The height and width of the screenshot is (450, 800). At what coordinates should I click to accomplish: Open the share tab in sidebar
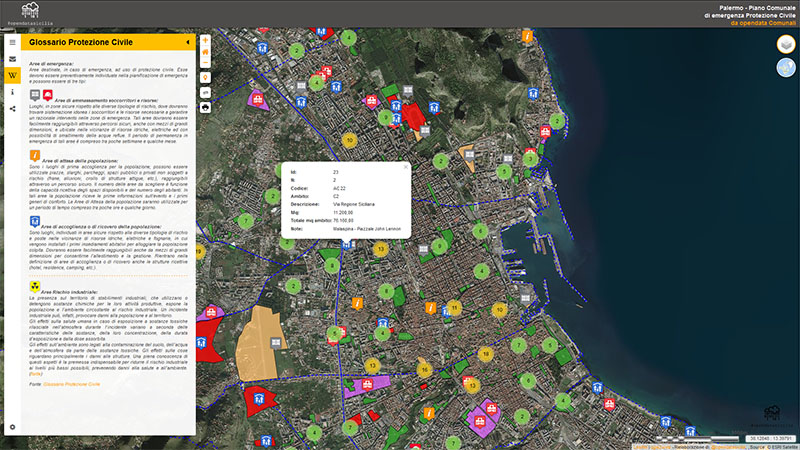pyautogui.click(x=12, y=109)
